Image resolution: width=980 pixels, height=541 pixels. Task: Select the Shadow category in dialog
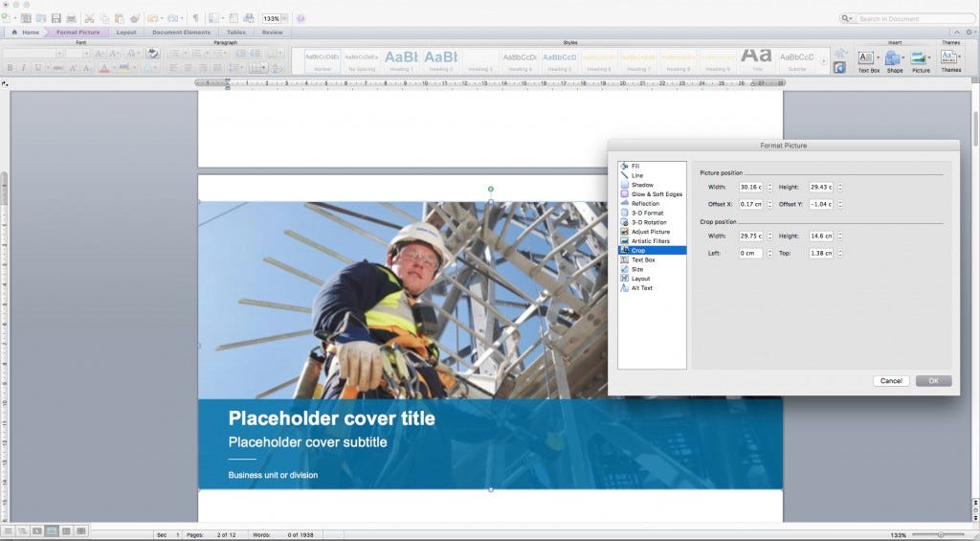[642, 185]
